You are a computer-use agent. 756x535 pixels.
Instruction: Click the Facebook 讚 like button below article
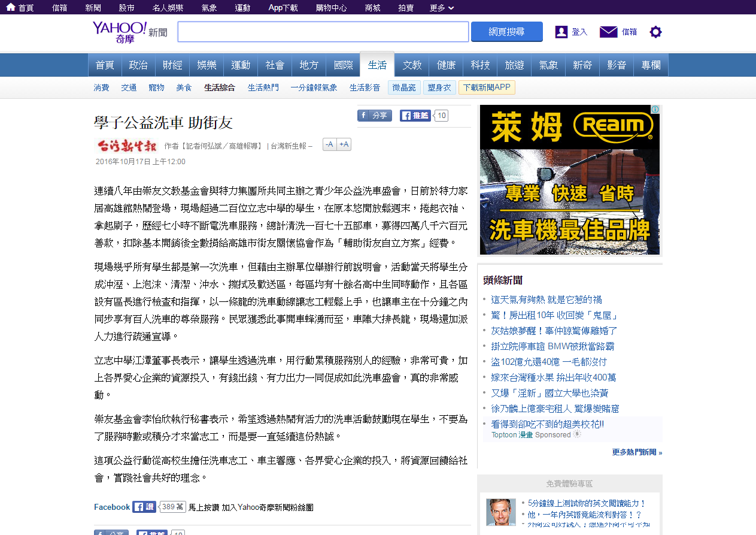[x=144, y=507]
